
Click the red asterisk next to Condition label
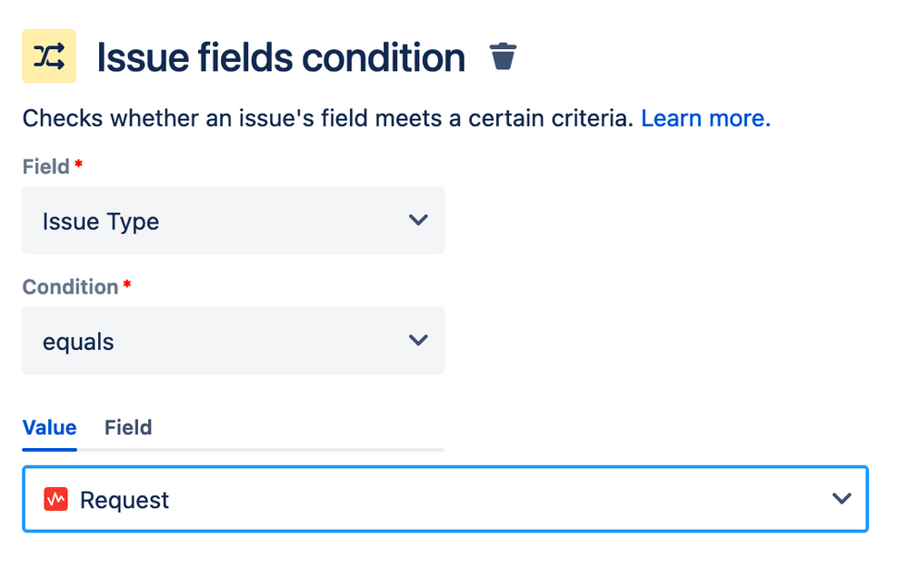coord(127,284)
